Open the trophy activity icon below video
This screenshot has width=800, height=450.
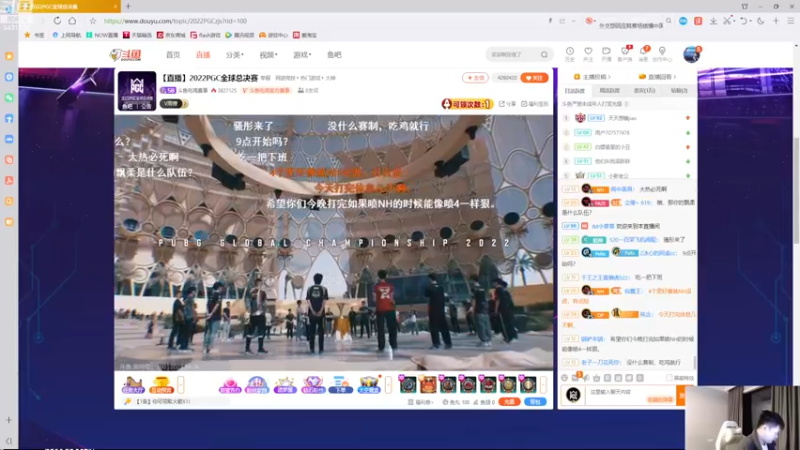(x=161, y=385)
